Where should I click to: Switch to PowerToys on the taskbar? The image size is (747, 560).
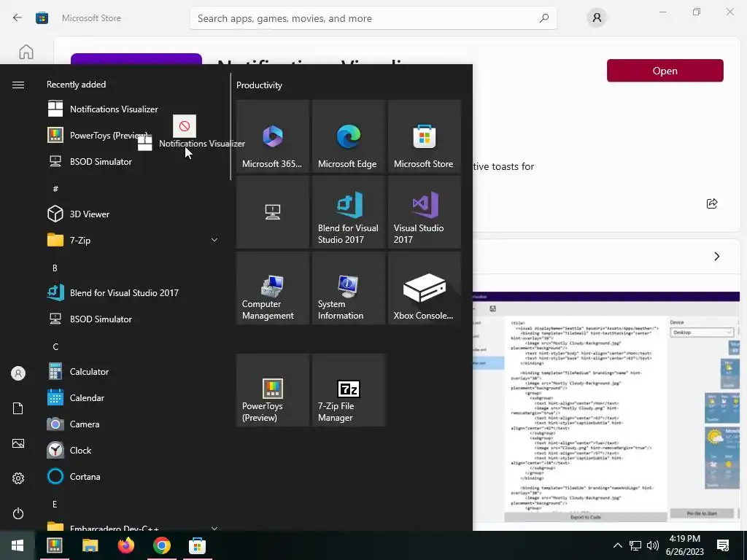click(x=54, y=545)
